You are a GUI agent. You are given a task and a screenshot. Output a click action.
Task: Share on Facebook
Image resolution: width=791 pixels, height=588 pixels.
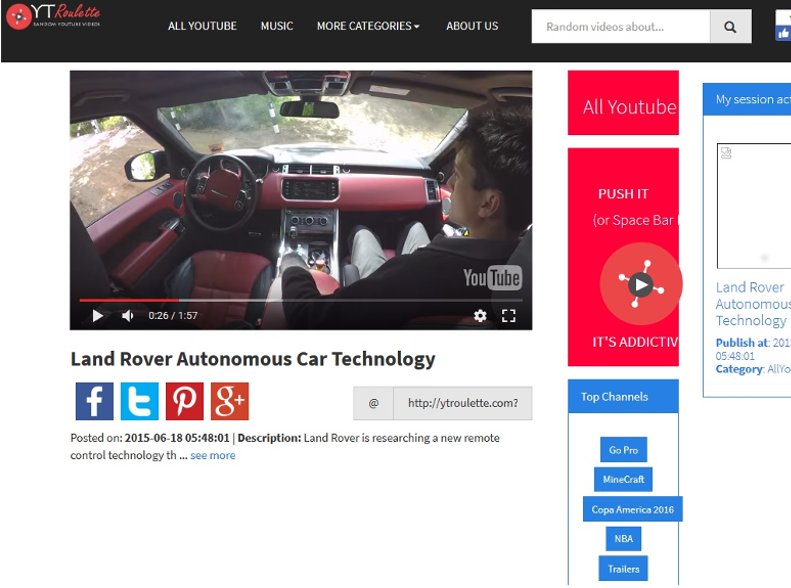pos(94,401)
